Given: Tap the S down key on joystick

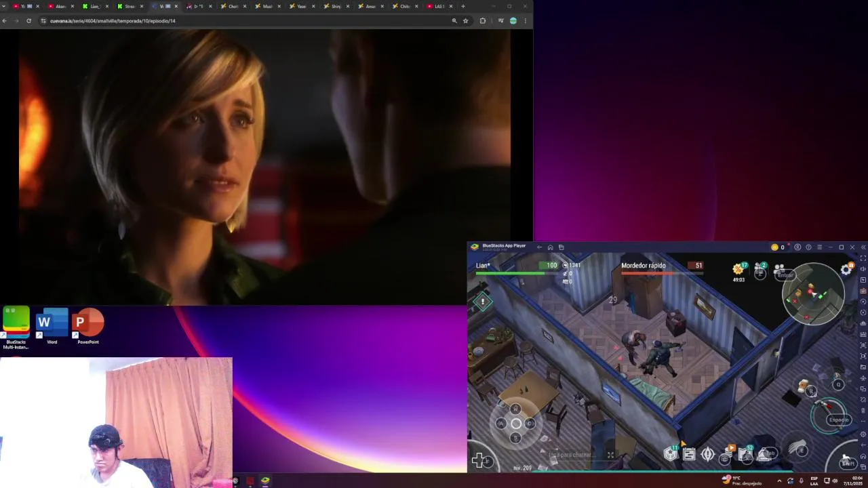Looking at the screenshot, I should click(x=515, y=438).
